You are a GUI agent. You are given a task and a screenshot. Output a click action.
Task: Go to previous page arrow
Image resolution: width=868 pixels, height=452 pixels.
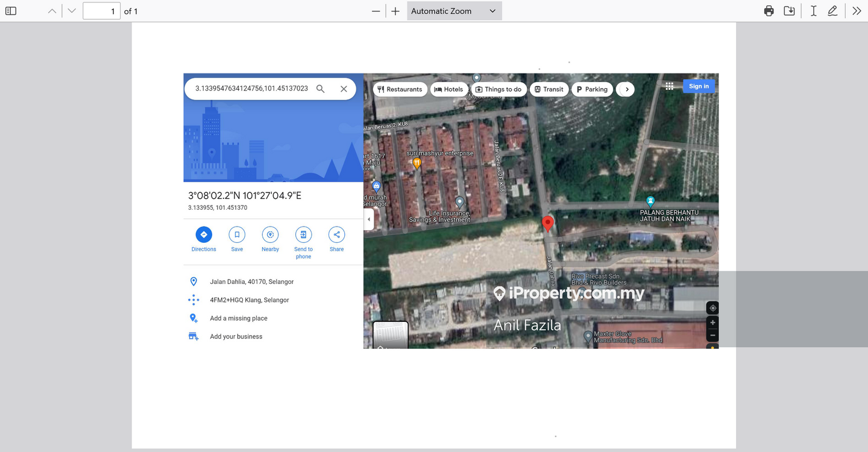tap(52, 11)
